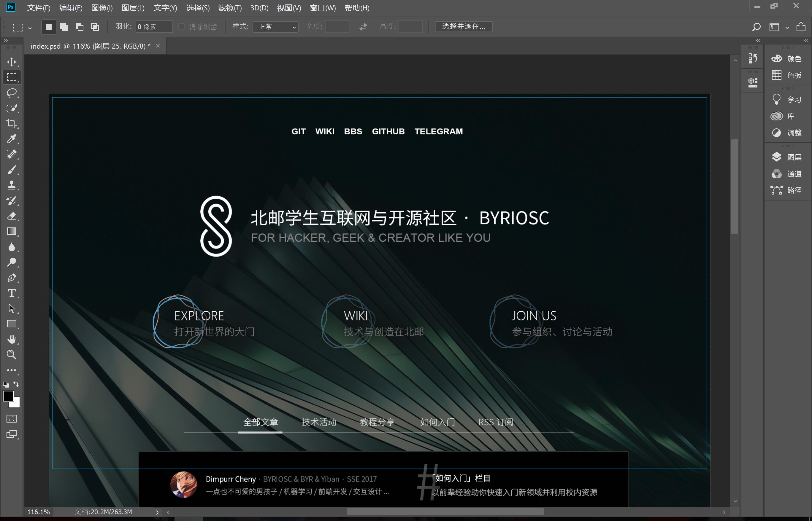812x521 pixels.
Task: Open the Image (图像) menu
Action: pyautogui.click(x=101, y=8)
